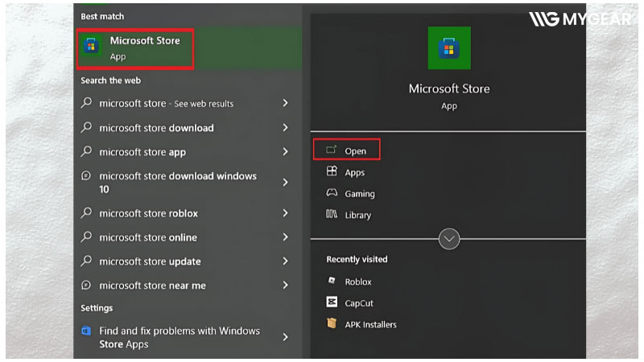Viewport: 644px width, 362px height.
Task: Expand the 'microsoft store update' chevron
Action: tap(286, 261)
